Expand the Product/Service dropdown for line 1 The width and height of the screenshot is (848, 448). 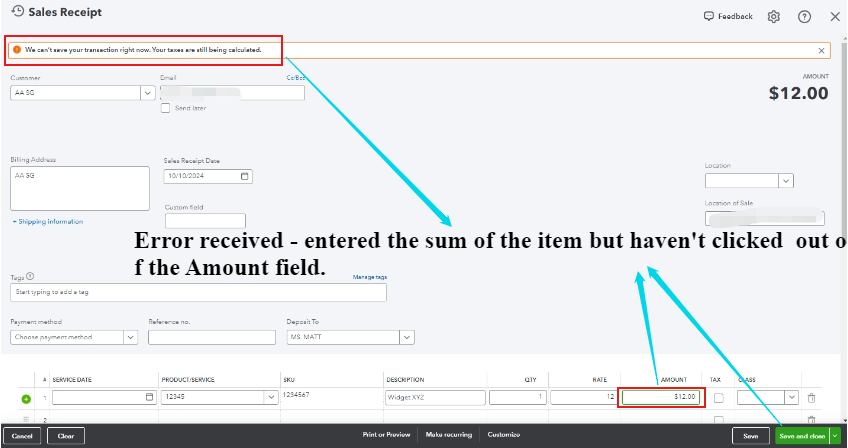(271, 397)
